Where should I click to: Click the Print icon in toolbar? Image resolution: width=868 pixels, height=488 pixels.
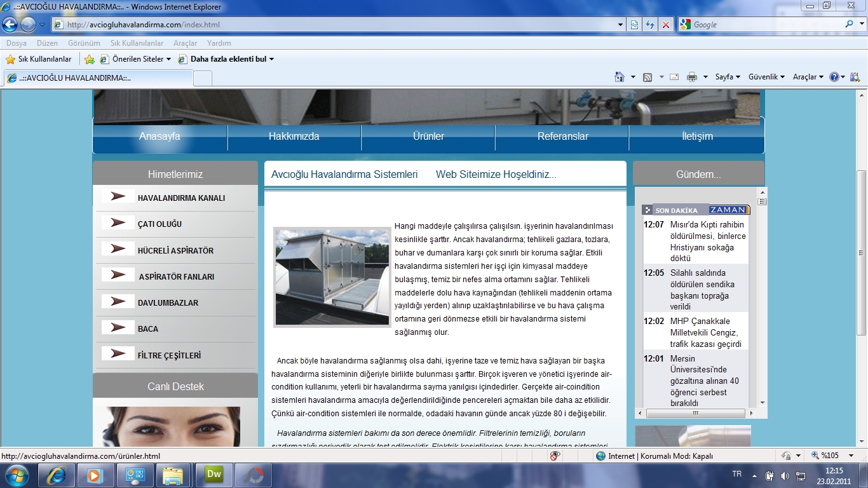pos(692,77)
